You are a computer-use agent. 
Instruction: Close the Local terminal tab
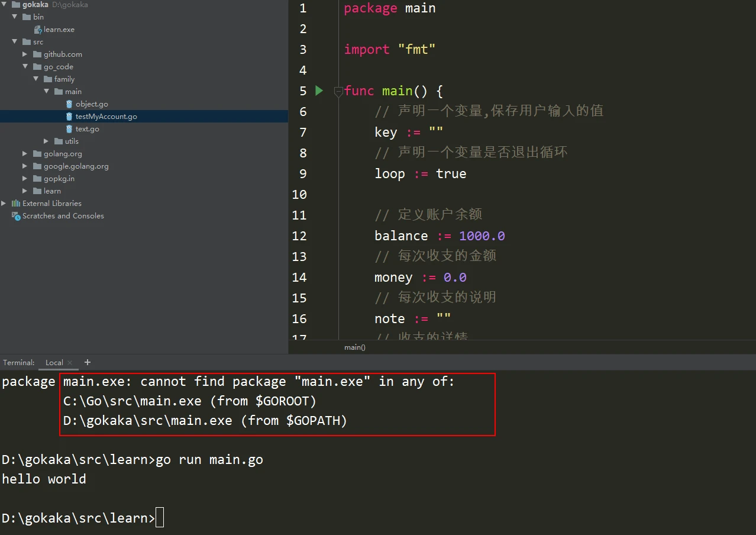pos(70,363)
